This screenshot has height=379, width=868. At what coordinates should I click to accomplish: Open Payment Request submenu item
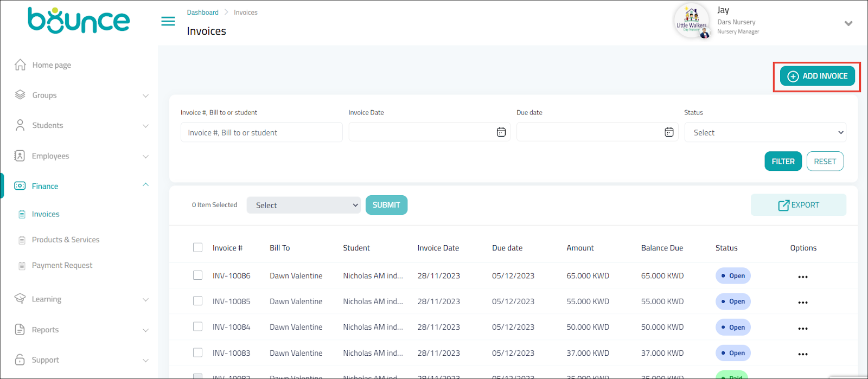(62, 266)
